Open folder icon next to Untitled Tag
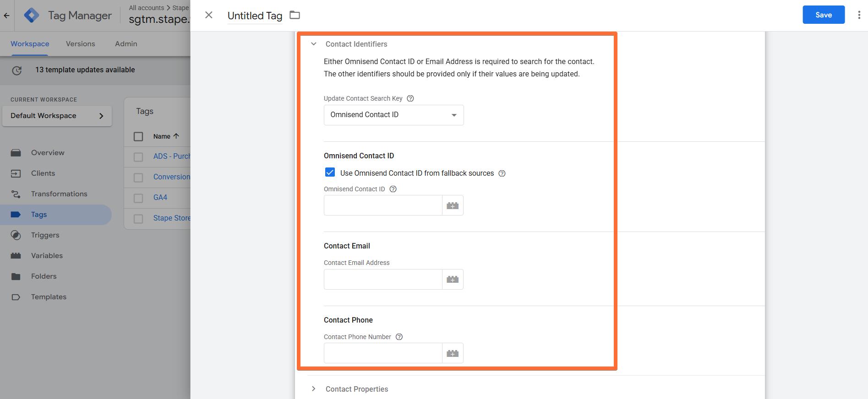This screenshot has width=868, height=399. point(295,15)
